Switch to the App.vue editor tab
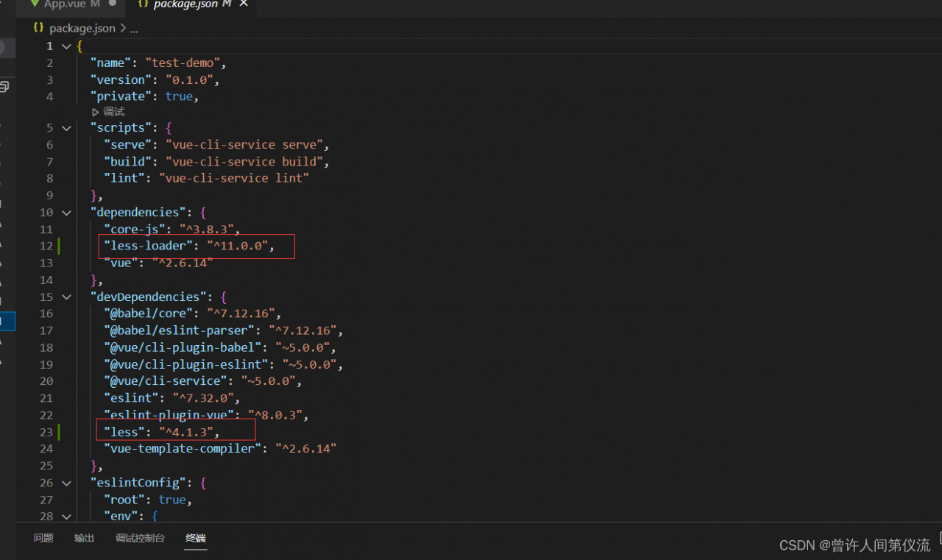942x560 pixels. [x=65, y=4]
